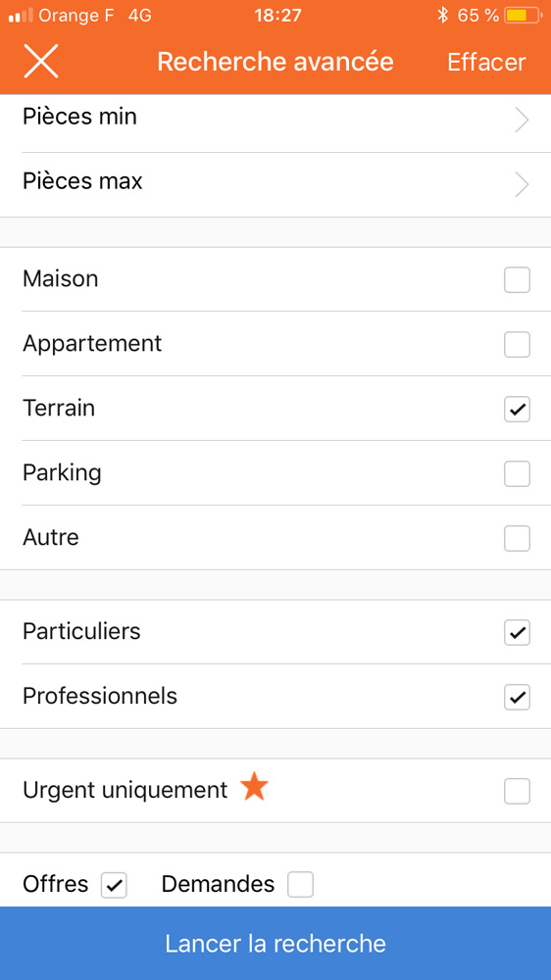
Task: Open Pièces max chevron selector
Action: point(522,184)
